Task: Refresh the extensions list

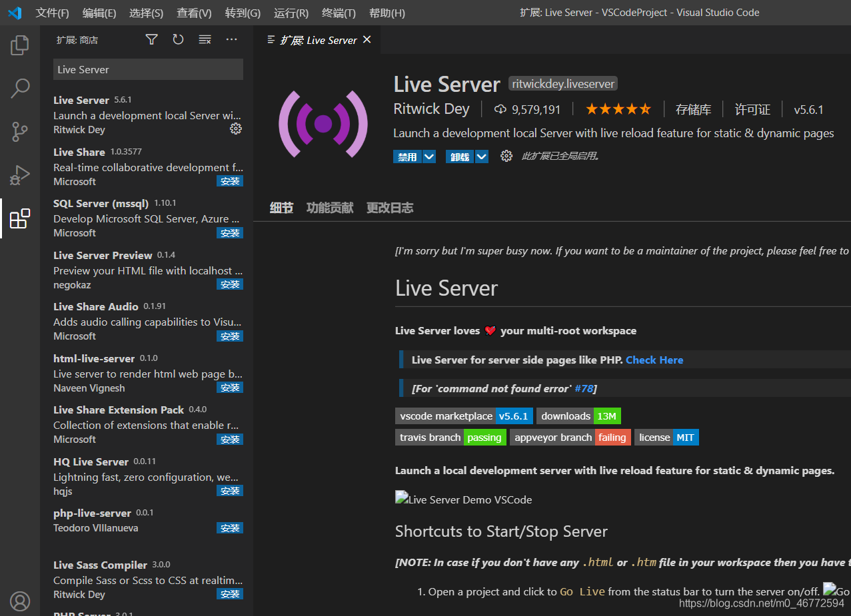Action: [178, 40]
